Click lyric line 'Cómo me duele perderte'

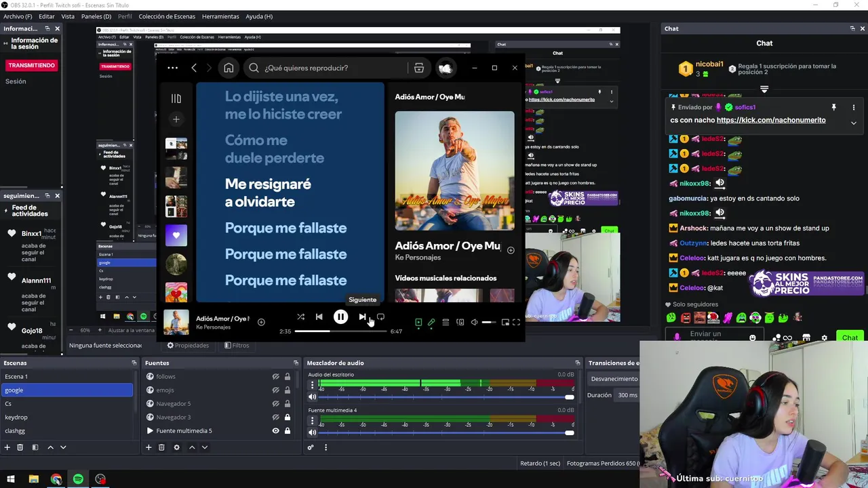[275, 149]
